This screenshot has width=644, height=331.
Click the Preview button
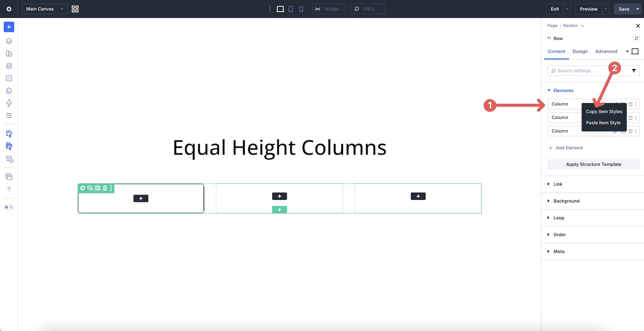(x=589, y=9)
